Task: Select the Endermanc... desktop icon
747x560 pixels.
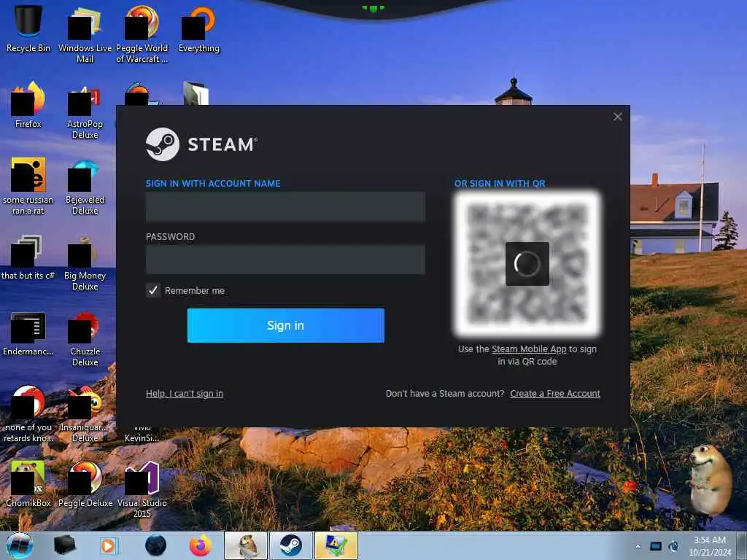Action: [x=28, y=333]
